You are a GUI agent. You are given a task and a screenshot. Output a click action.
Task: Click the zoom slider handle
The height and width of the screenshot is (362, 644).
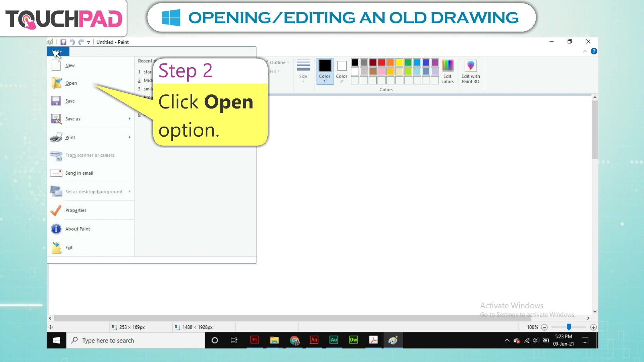click(569, 327)
